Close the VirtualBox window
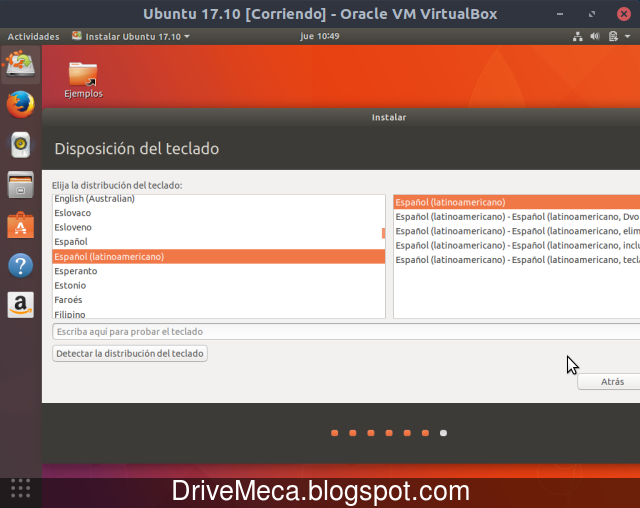This screenshot has height=508, width=640. click(624, 14)
